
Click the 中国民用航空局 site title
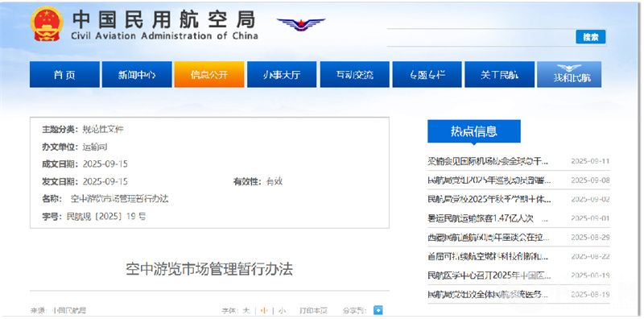tap(164, 19)
